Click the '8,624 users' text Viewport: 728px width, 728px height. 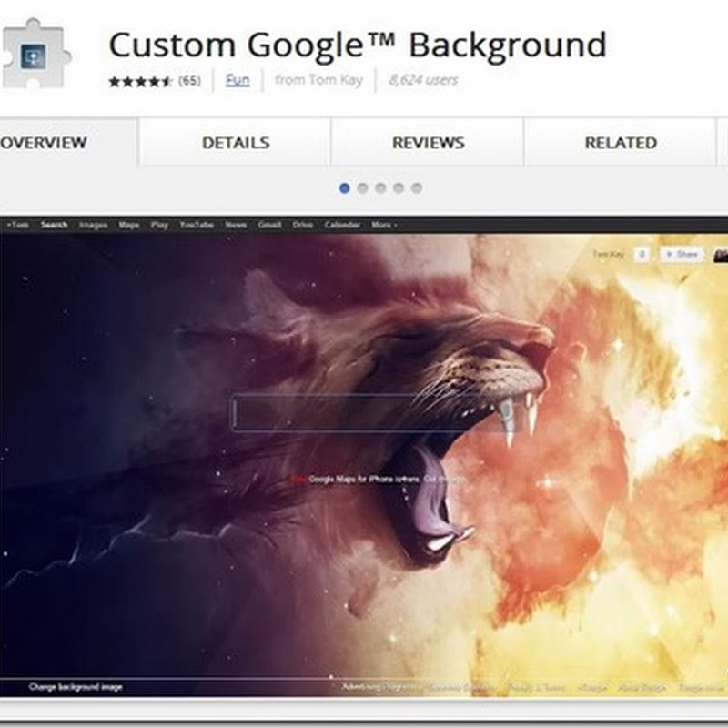pos(423,80)
